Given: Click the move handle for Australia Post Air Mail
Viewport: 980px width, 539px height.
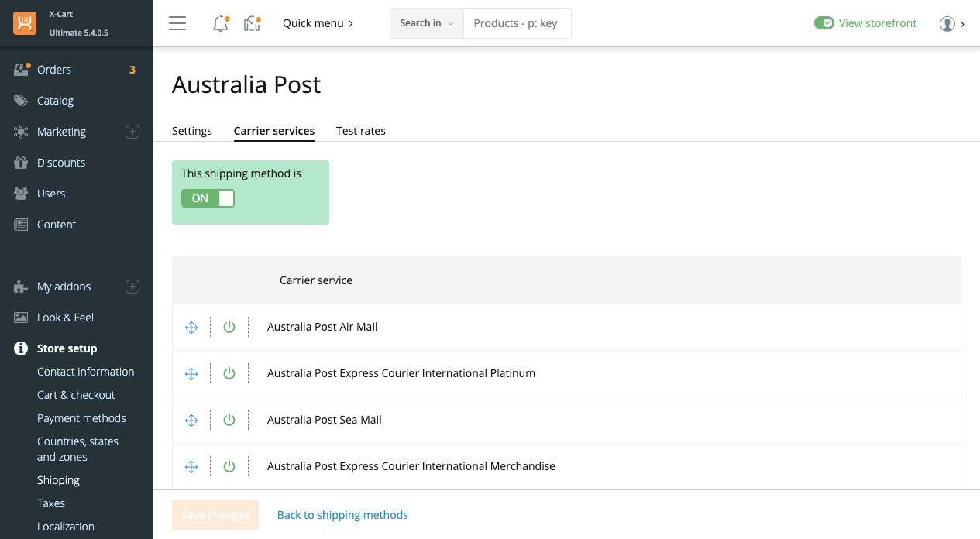Looking at the screenshot, I should pos(191,328).
